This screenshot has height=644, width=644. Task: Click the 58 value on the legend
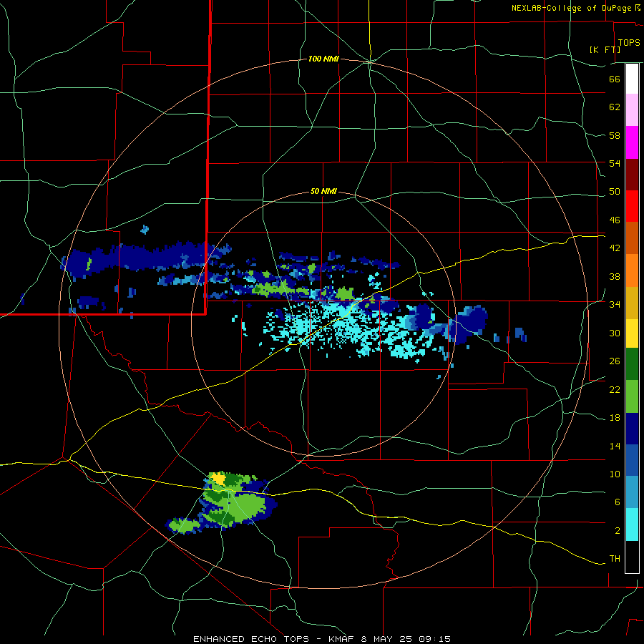click(615, 135)
